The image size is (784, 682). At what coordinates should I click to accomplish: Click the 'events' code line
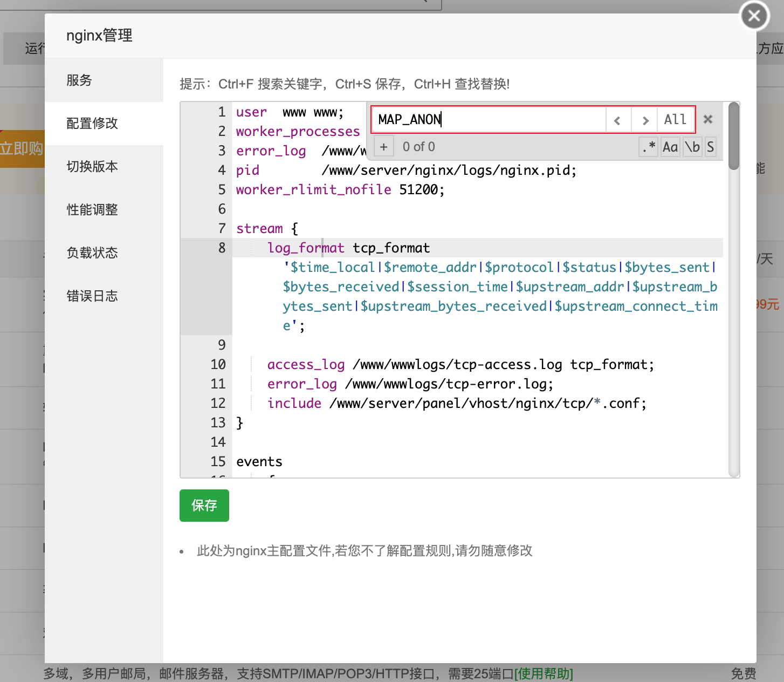point(259,462)
